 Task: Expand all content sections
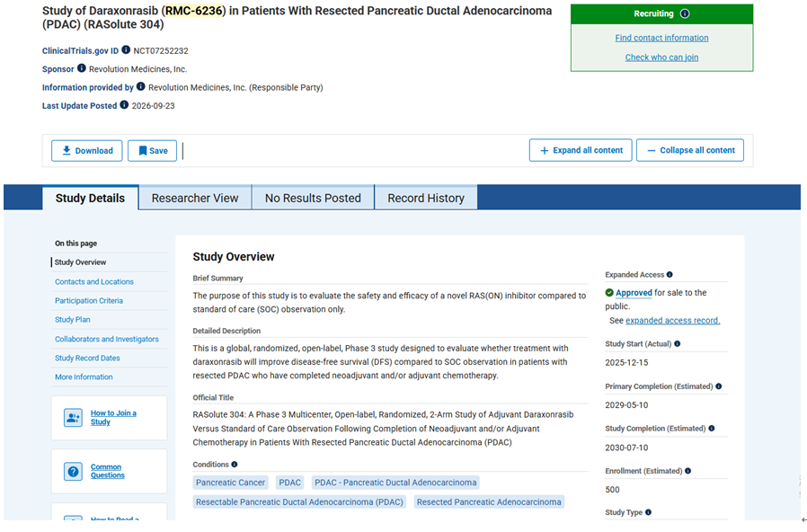581,150
